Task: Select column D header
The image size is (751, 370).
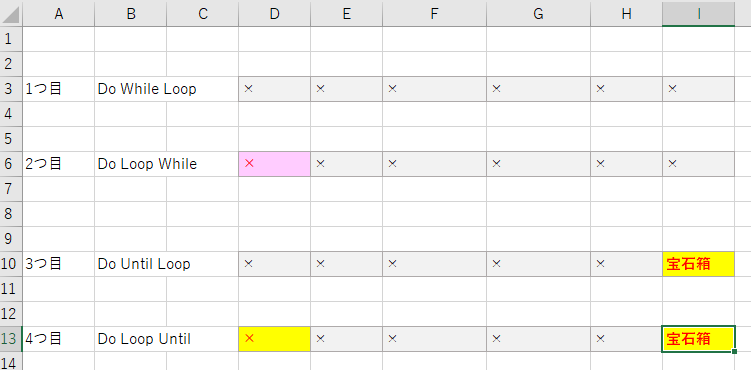Action: (x=274, y=14)
